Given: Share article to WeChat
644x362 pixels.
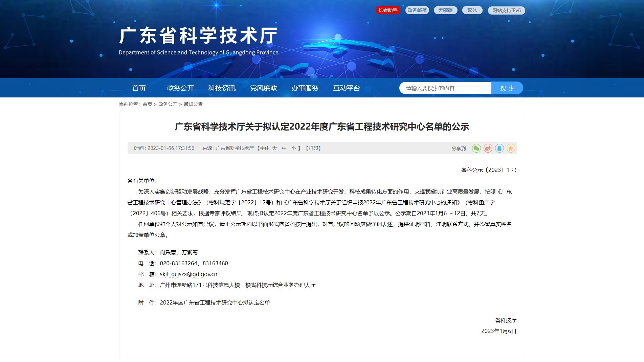Looking at the screenshot, I should 476,148.
